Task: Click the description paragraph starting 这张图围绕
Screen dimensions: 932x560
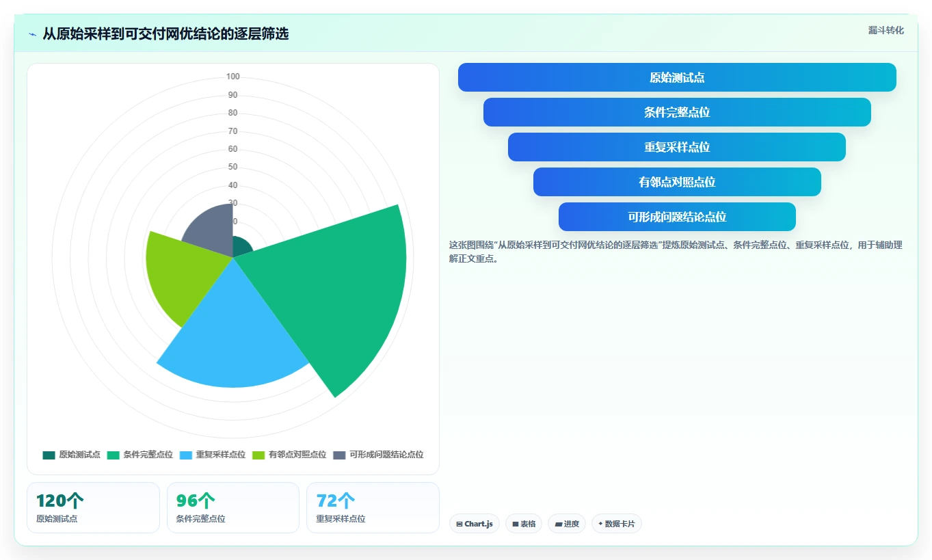Action: tap(676, 252)
